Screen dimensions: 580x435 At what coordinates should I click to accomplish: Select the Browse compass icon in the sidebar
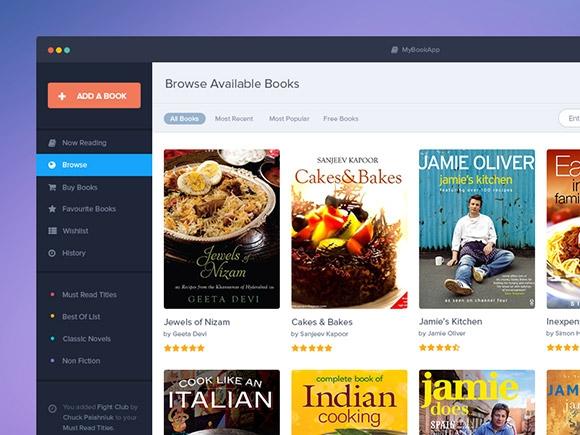pos(52,165)
